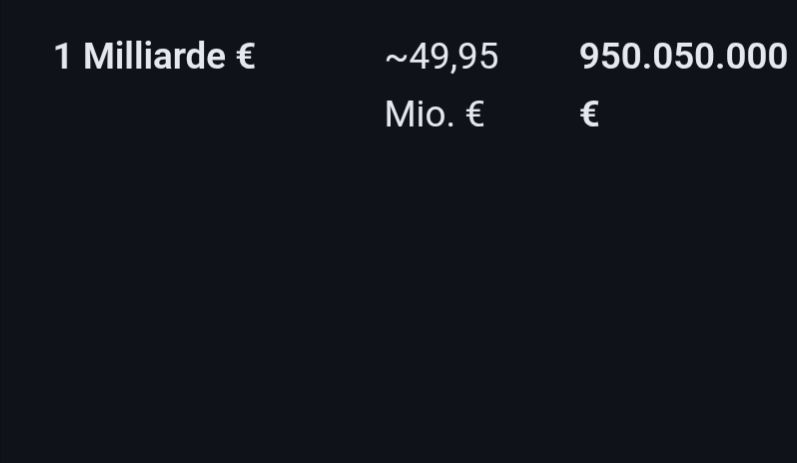Screen dimensions: 797x463
Task: Click the euro sign after "Milliarde"
Action: click(245, 58)
